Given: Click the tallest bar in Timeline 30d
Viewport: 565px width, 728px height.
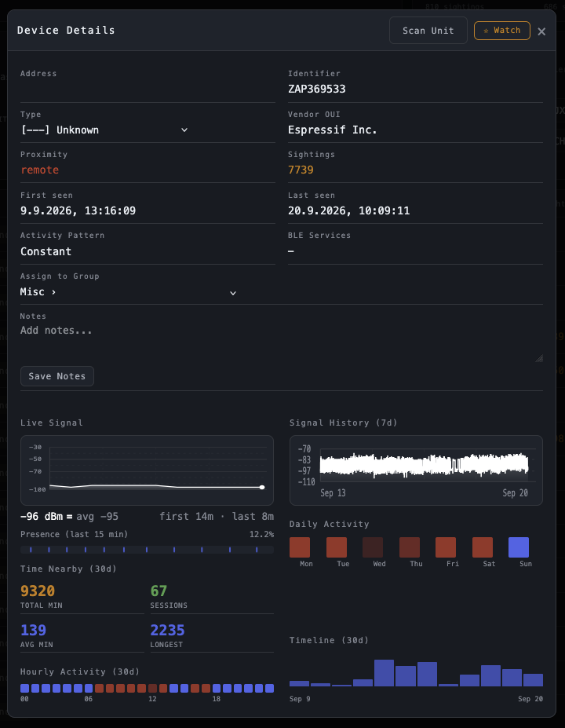Looking at the screenshot, I should (x=384, y=673).
